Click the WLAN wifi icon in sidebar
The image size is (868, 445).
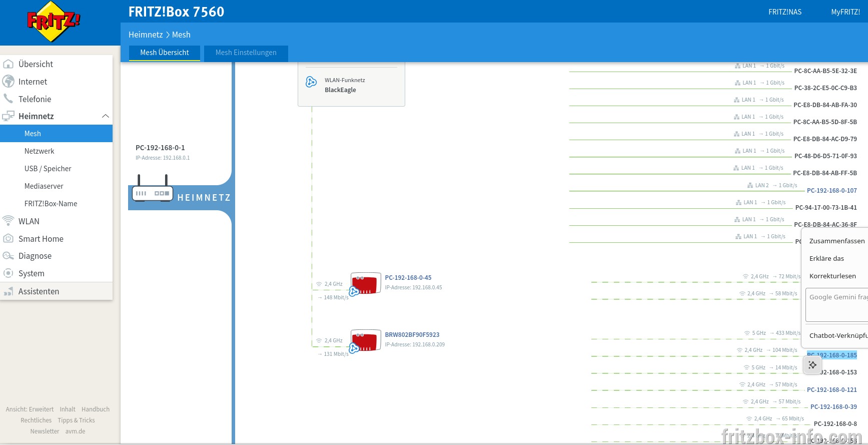8,221
